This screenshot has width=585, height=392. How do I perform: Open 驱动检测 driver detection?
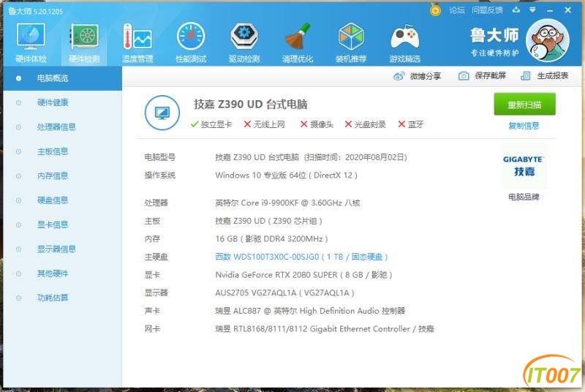[244, 43]
